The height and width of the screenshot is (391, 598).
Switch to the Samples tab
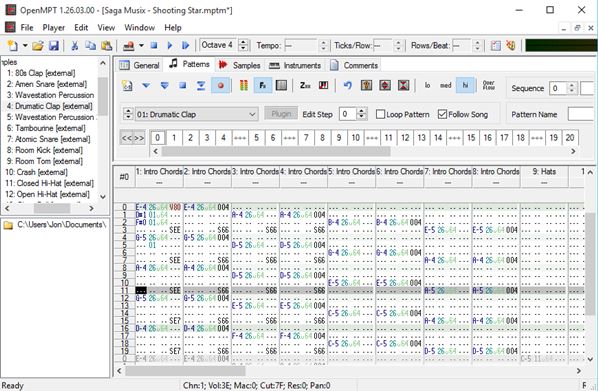point(240,65)
